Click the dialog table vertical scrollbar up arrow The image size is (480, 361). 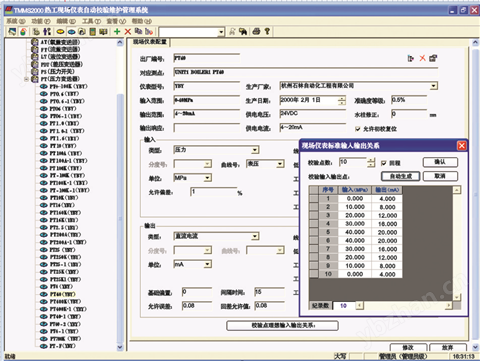457,190
